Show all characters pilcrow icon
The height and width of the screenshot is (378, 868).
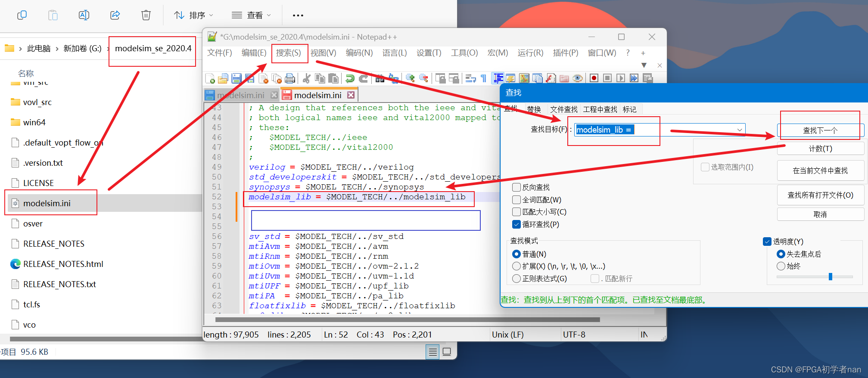click(484, 78)
